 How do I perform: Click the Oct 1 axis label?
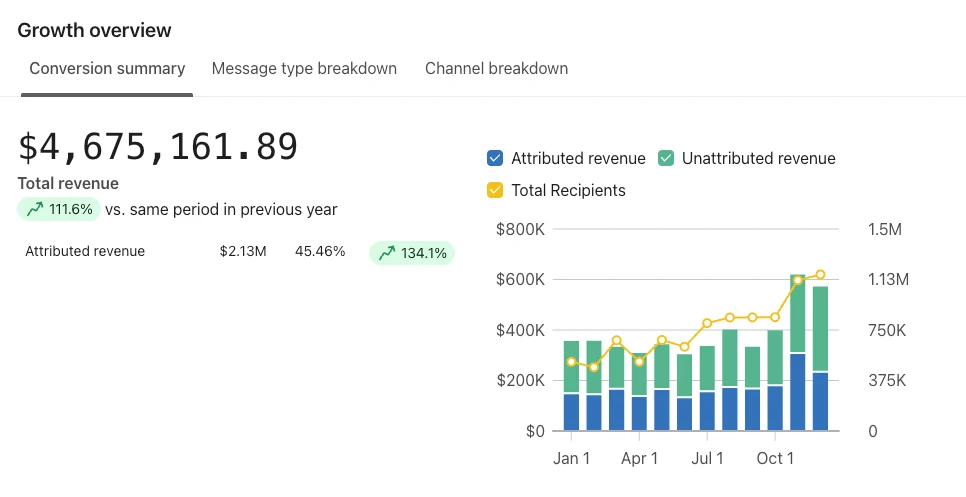click(x=775, y=458)
